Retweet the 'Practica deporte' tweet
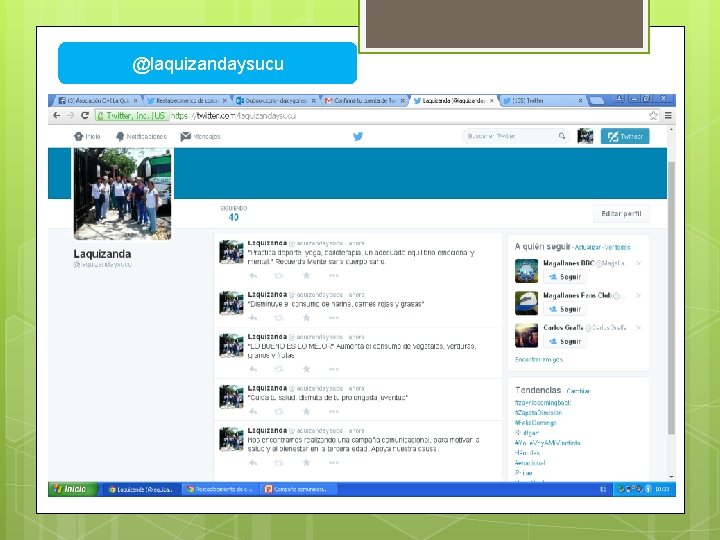 279,276
